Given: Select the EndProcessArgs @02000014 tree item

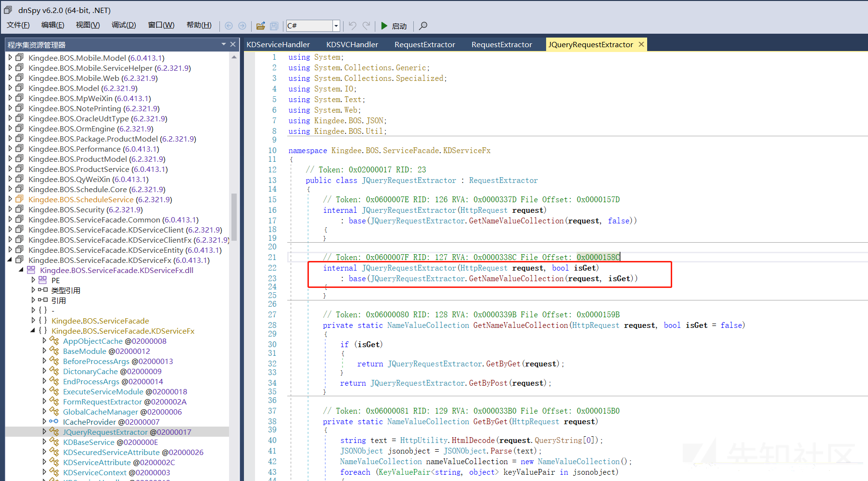Looking at the screenshot, I should click(x=113, y=381).
